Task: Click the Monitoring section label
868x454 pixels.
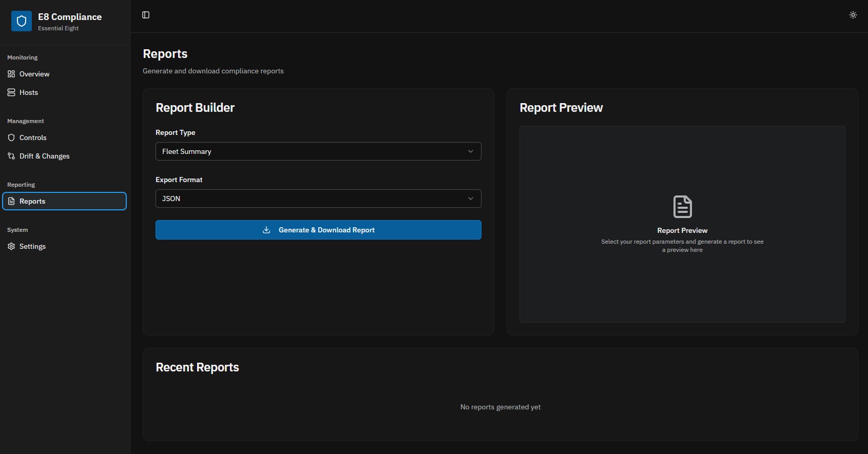Action: (23, 57)
